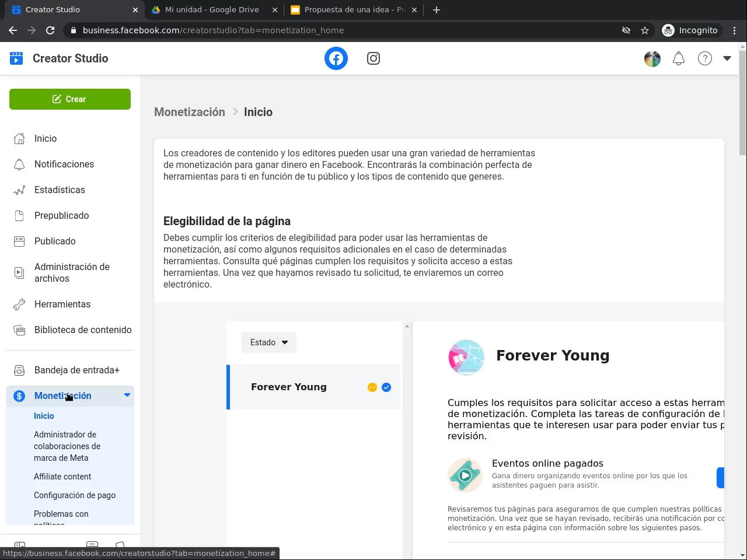The width and height of the screenshot is (747, 560).
Task: Open Affiliate content submenu item
Action: click(62, 477)
